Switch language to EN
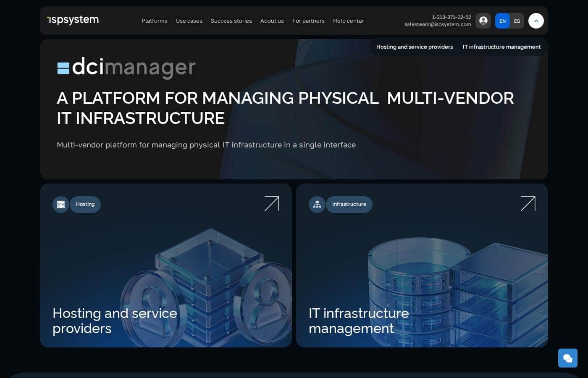The height and width of the screenshot is (378, 588). tap(502, 21)
